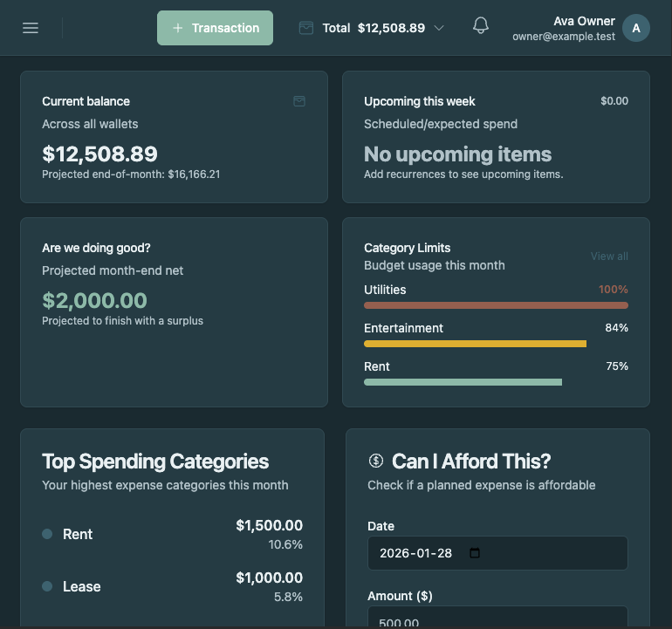
Task: Click the Lease $1,000.00 amount
Action: [x=269, y=578]
